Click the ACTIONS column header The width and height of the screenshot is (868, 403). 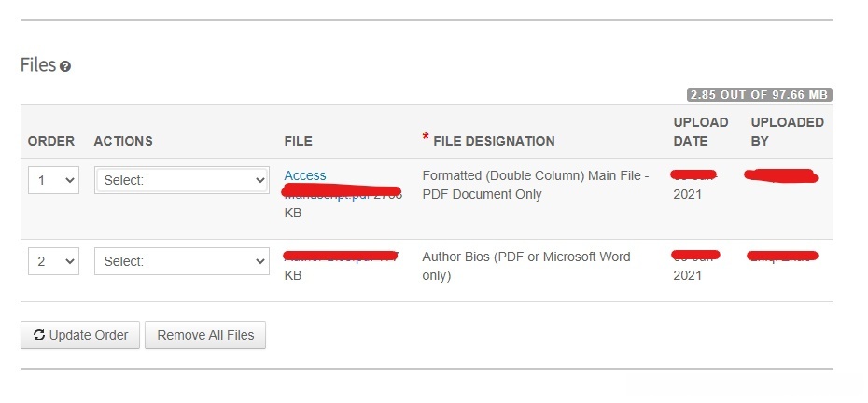click(123, 141)
